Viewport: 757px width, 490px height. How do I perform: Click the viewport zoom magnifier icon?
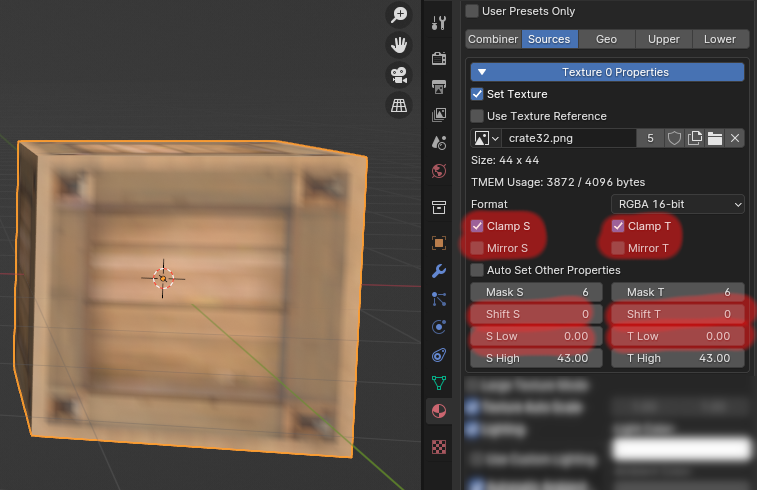click(x=399, y=14)
